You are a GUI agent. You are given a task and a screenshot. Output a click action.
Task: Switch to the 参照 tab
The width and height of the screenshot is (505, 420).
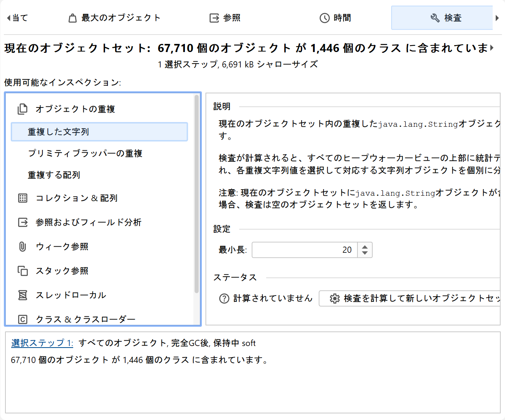click(x=225, y=18)
